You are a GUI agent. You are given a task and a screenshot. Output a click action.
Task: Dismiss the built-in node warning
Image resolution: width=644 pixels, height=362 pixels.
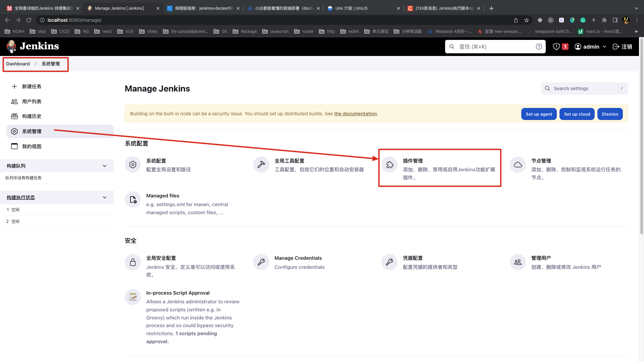pyautogui.click(x=609, y=114)
